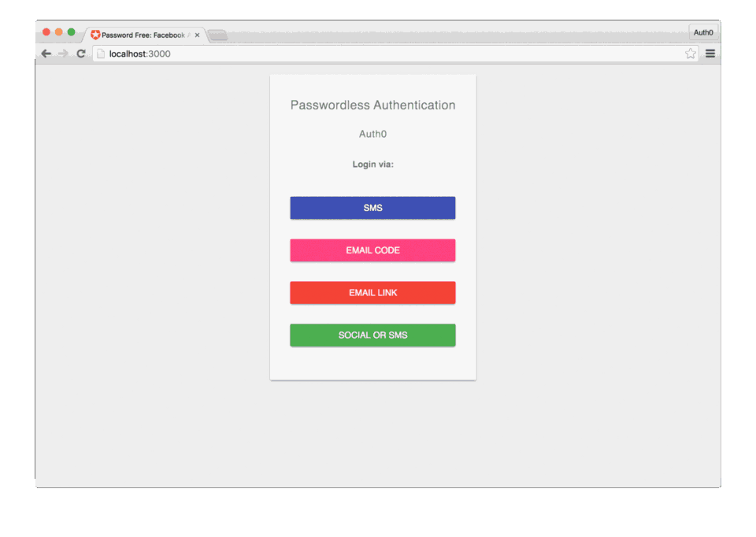Click the Auth0 text under the heading

point(372,134)
